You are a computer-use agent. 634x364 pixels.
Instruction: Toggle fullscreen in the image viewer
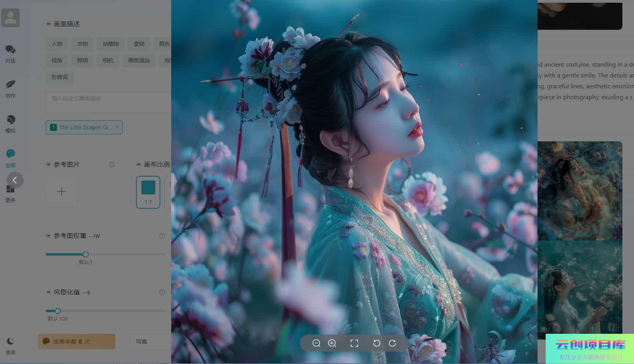pyautogui.click(x=354, y=343)
